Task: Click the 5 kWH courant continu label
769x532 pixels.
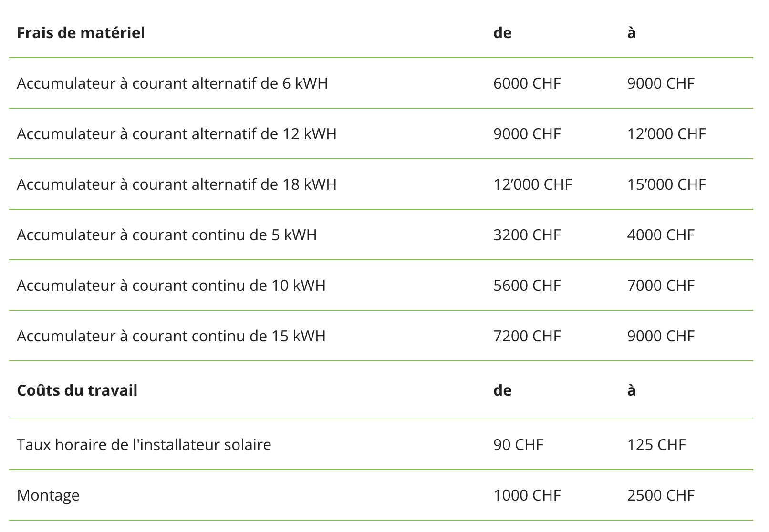Action: (x=166, y=235)
